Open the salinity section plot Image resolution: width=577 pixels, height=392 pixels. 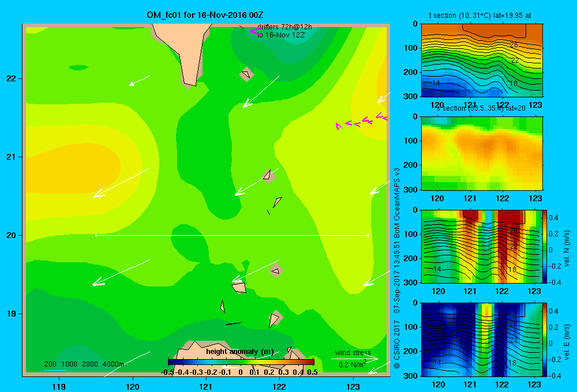coord(482,153)
